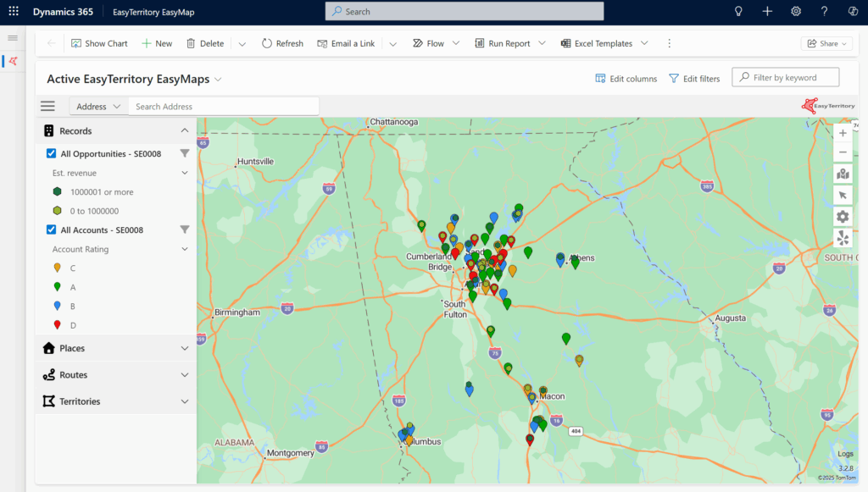
Task: Toggle the EasyTerritory hamburger panel menu
Action: [x=47, y=106]
